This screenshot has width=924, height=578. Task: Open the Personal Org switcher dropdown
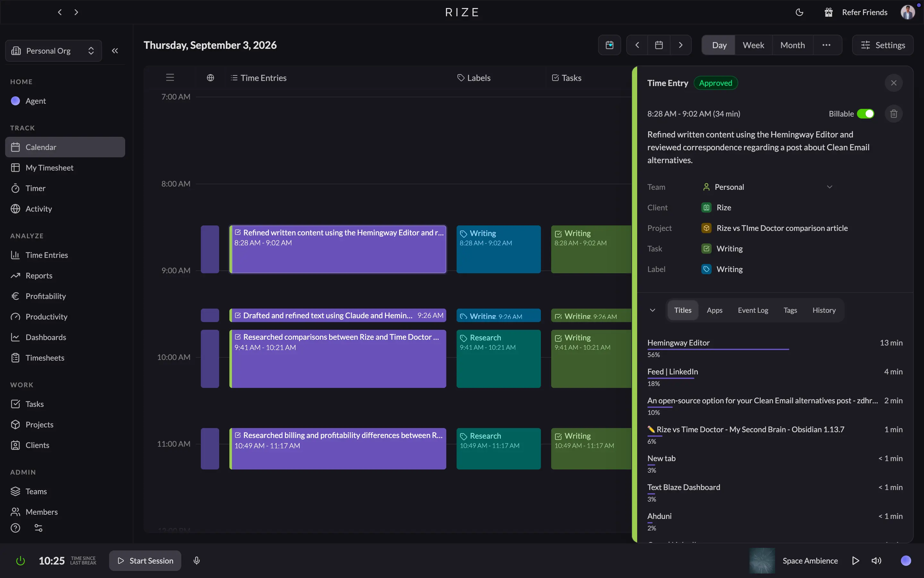click(54, 51)
